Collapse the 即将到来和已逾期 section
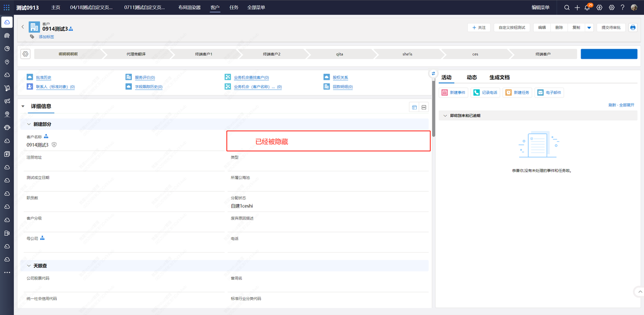Screen dimensions: 644x315 pos(445,116)
